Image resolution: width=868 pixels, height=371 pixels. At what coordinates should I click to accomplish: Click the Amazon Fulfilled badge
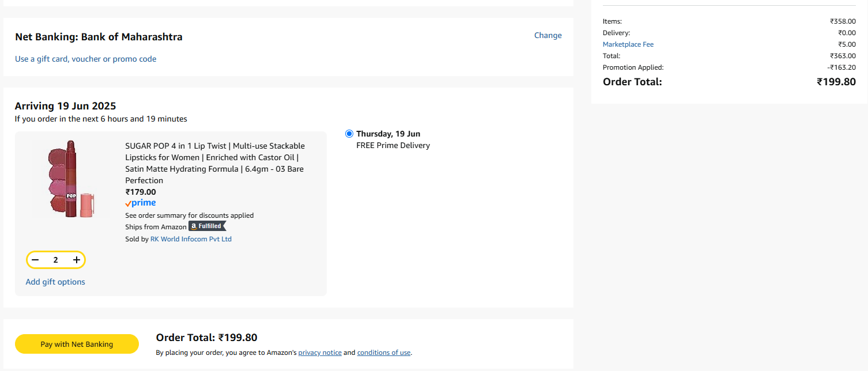(x=207, y=226)
